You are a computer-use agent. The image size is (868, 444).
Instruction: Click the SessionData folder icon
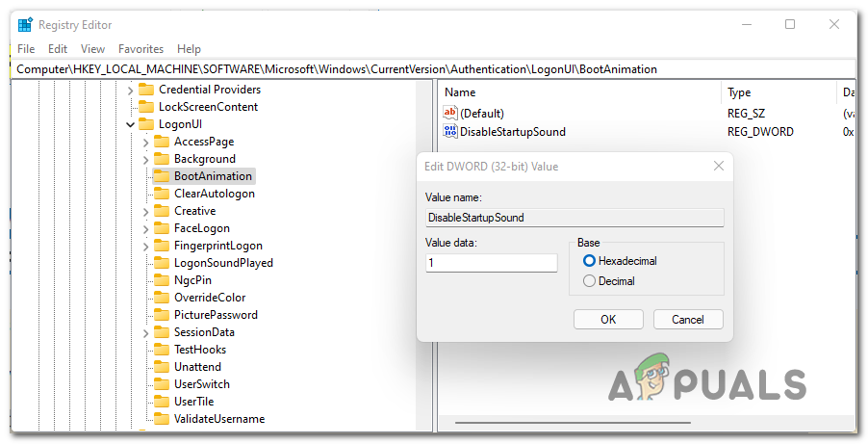point(162,332)
